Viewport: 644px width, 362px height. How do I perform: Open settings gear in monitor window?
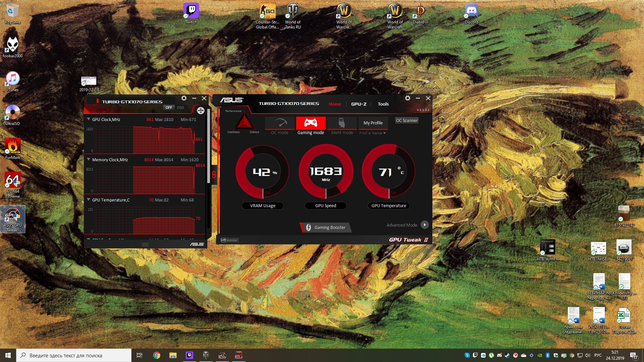pos(184,98)
